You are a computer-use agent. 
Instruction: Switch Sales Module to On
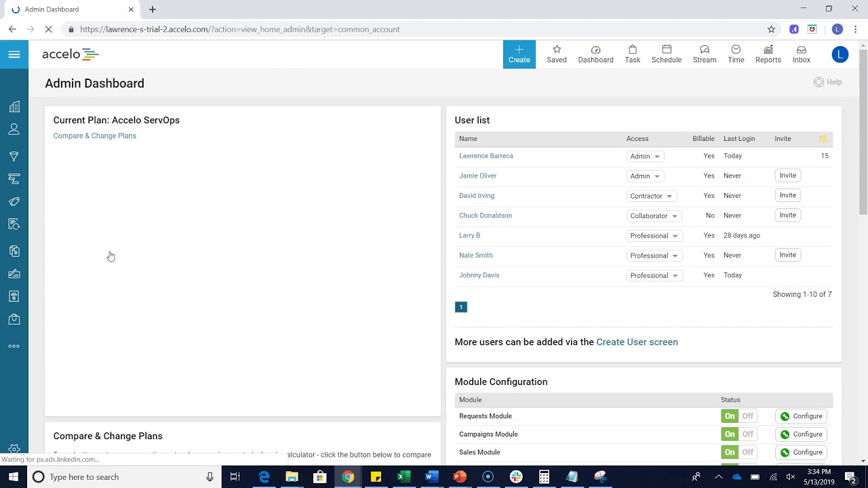coord(730,452)
